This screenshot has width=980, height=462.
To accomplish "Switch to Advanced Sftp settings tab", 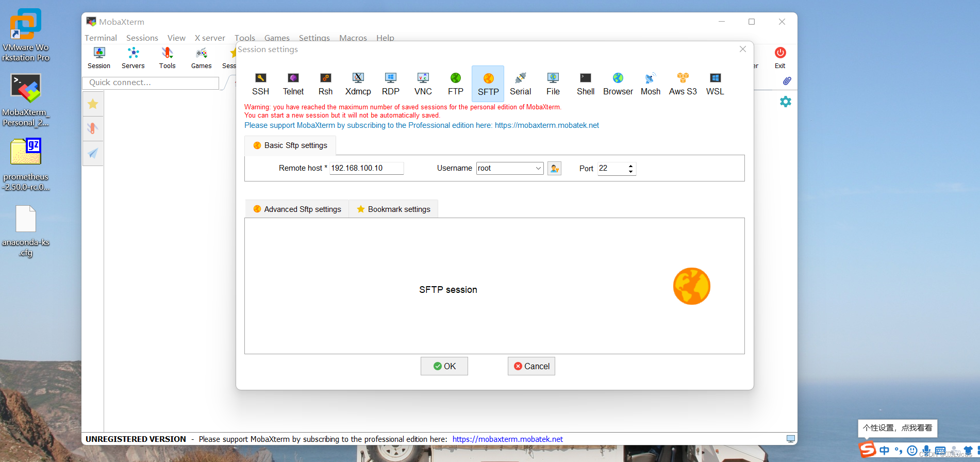I will [x=297, y=209].
